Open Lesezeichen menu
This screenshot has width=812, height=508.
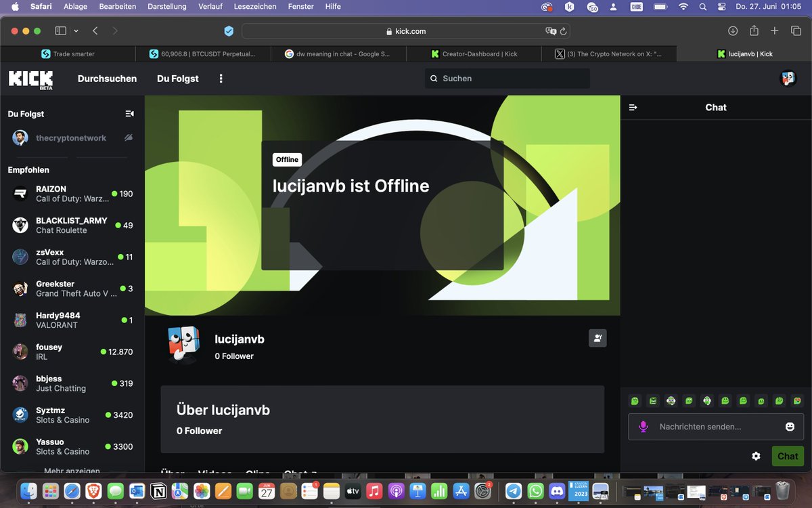pos(254,6)
